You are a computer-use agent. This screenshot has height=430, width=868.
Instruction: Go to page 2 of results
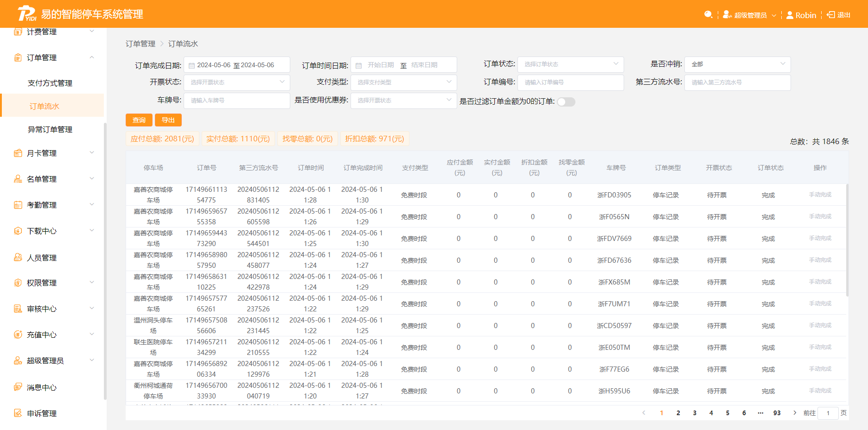click(x=678, y=413)
